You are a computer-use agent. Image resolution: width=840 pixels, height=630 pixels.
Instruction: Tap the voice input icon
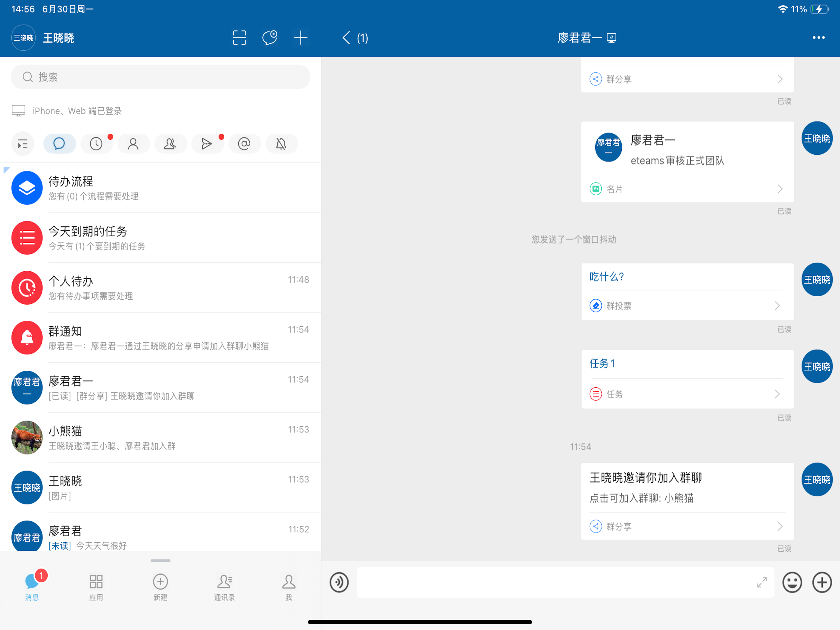tap(339, 582)
